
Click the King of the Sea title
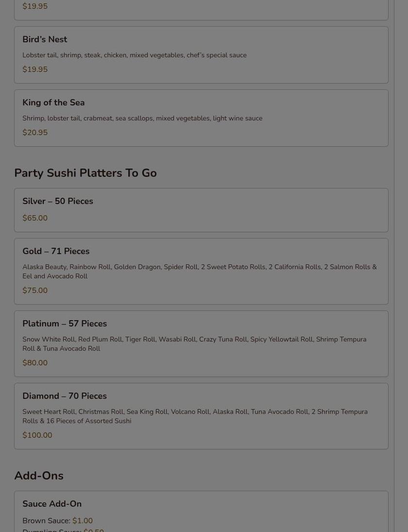click(53, 103)
